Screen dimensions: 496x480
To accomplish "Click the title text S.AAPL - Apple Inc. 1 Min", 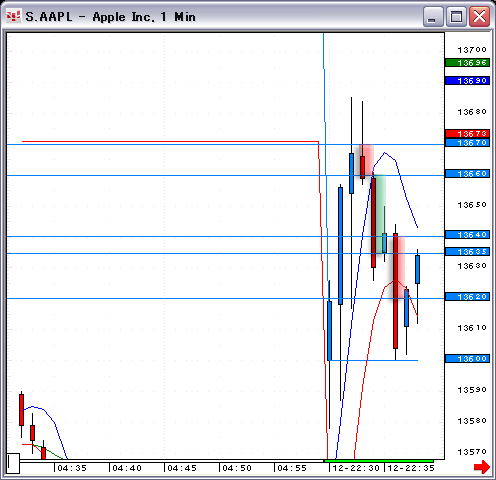I will pos(110,17).
